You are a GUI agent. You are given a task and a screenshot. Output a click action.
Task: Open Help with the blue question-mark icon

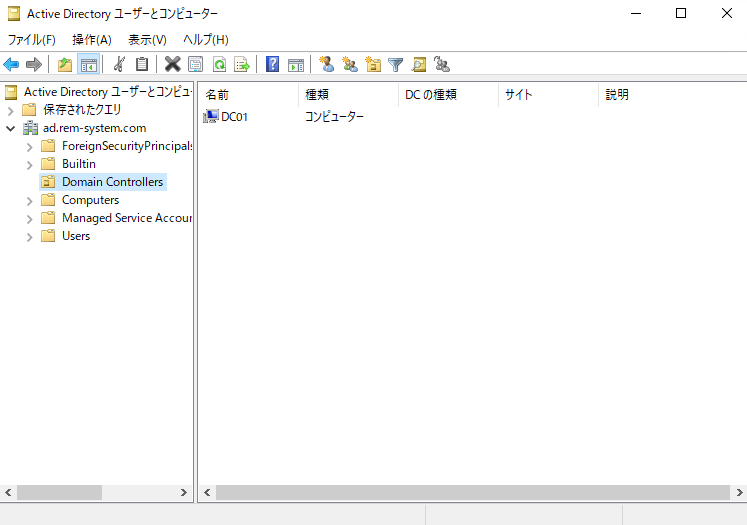click(272, 65)
